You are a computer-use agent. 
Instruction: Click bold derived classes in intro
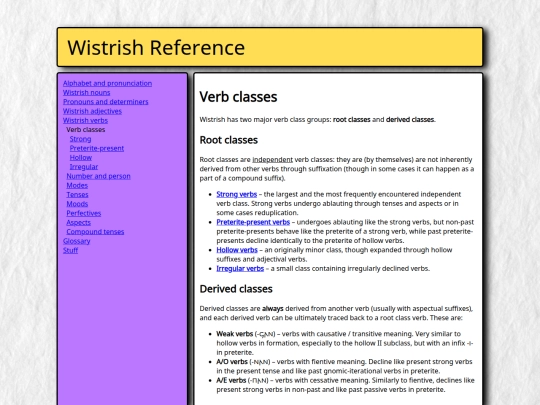coord(410,120)
